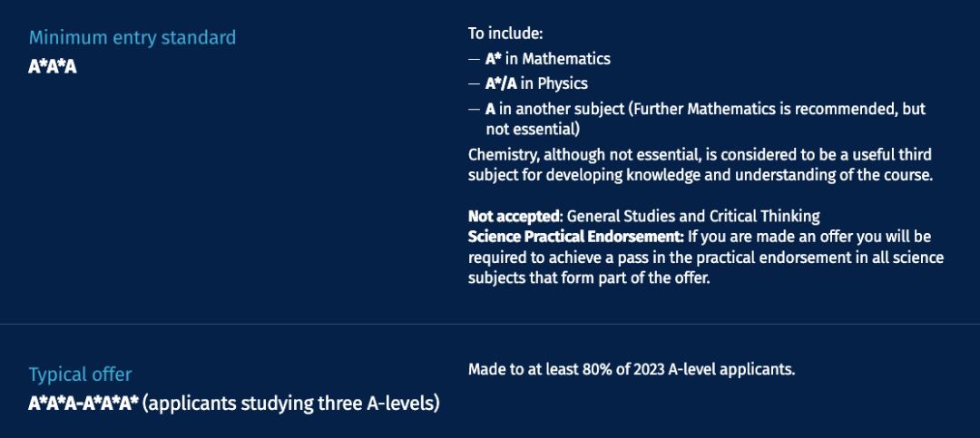This screenshot has width=980, height=438.
Task: Select "General Studies and Critical Thinking" text
Action: tap(693, 216)
